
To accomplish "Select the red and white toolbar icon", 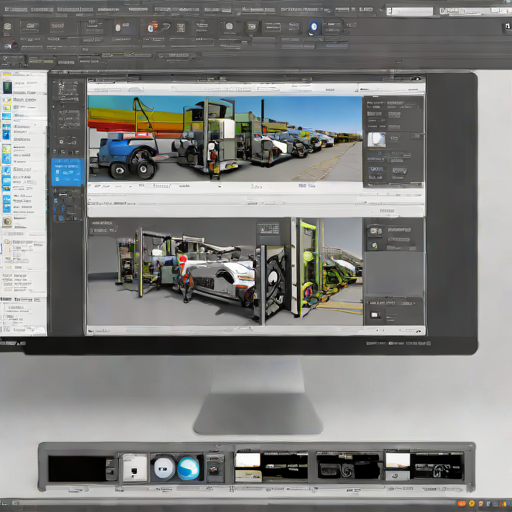I will [152, 27].
